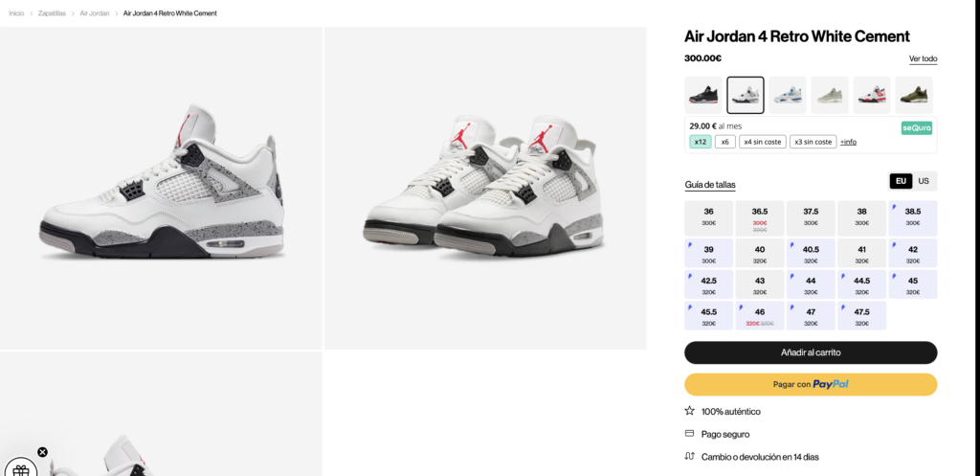Choose x4 sin coste payment plan
This screenshot has width=980, height=476.
(x=763, y=142)
